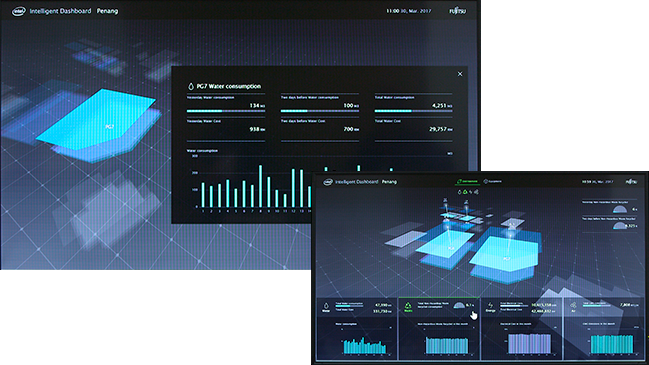Click the Fujitsu logo on the large dashboard

(x=458, y=11)
